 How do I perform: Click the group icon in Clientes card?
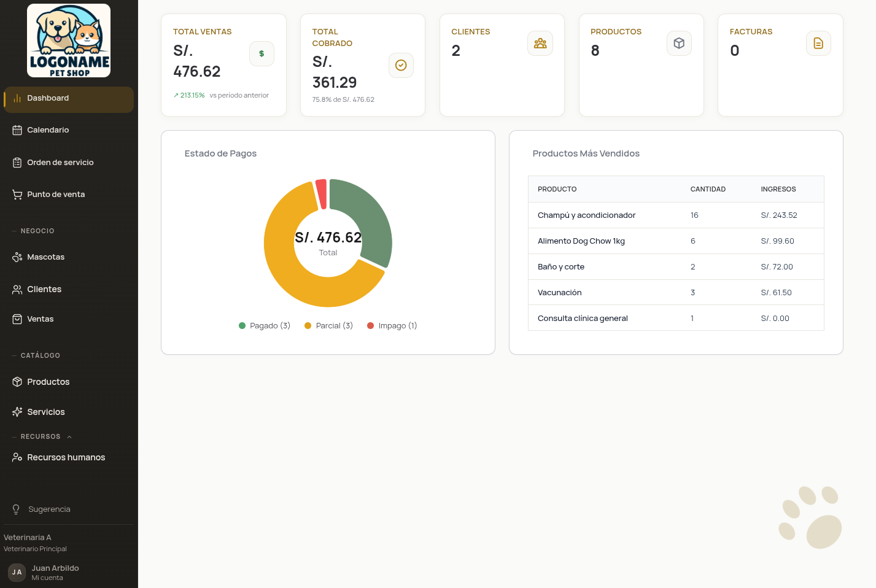(540, 43)
